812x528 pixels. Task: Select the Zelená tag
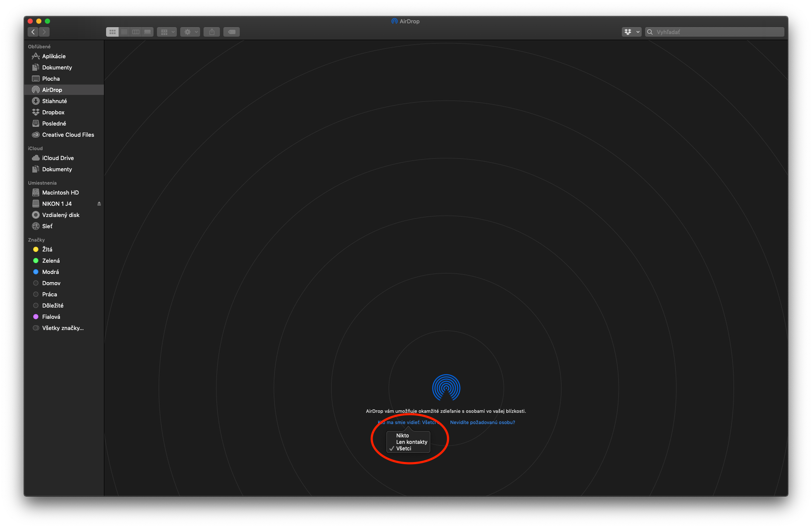[64, 261]
